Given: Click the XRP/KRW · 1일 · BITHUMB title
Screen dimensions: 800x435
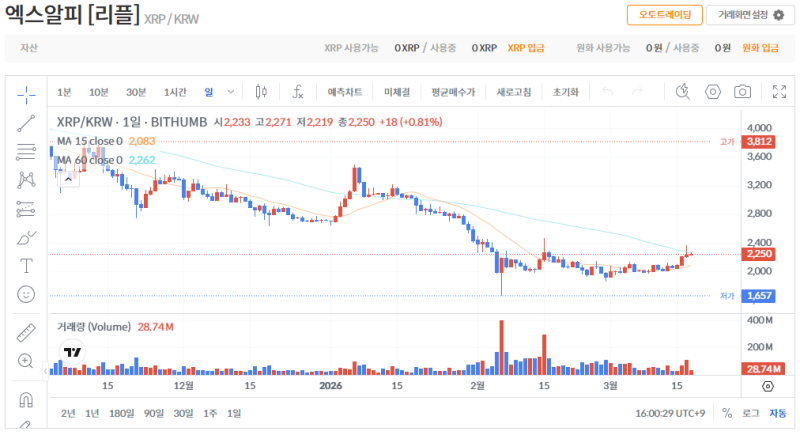Looking at the screenshot, I should point(132,122).
